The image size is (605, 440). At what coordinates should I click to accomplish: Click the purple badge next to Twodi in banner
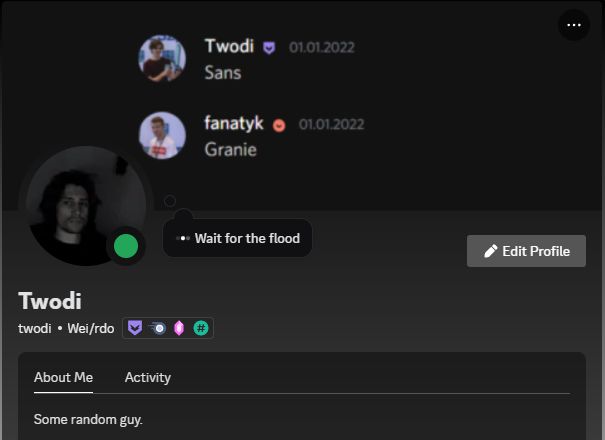coord(269,48)
